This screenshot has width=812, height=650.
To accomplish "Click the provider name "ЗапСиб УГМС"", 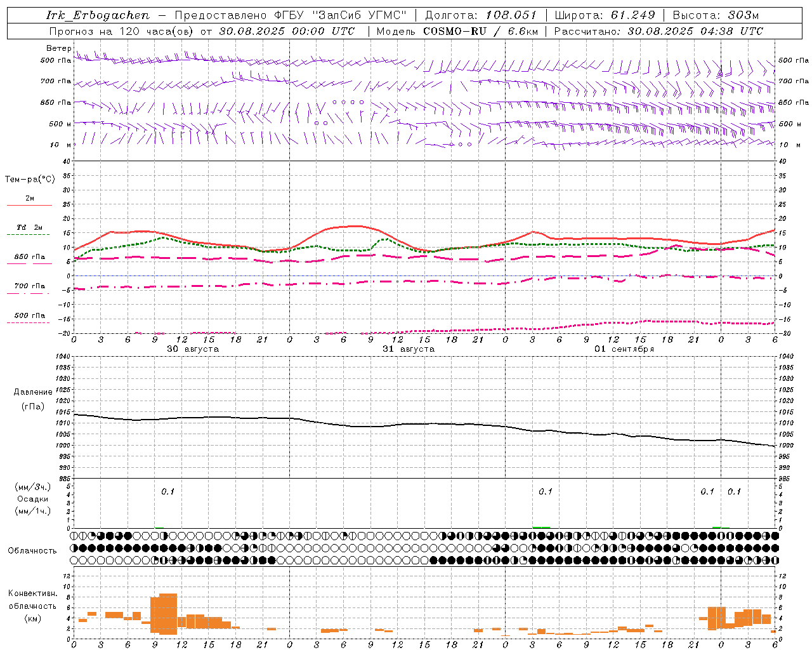I will pyautogui.click(x=360, y=15).
